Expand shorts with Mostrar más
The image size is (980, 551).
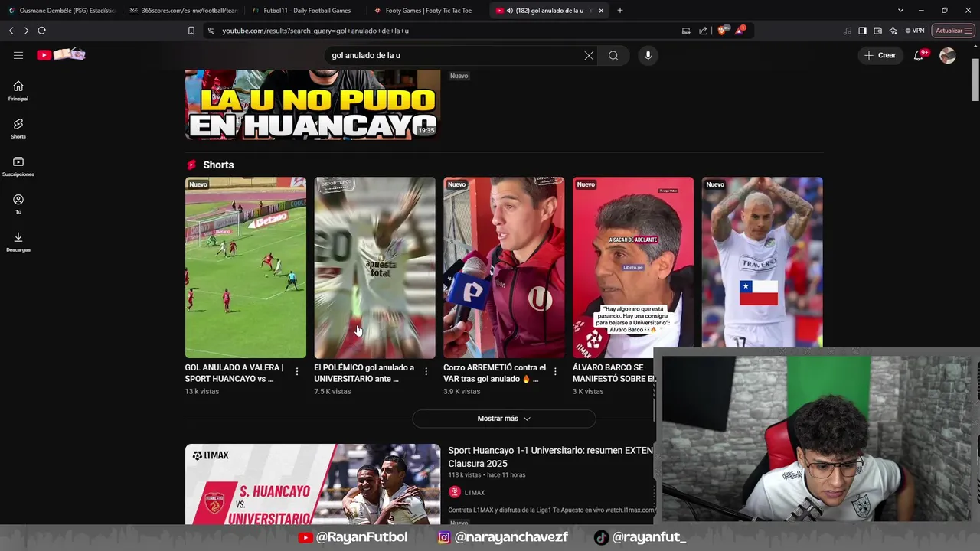(x=504, y=419)
